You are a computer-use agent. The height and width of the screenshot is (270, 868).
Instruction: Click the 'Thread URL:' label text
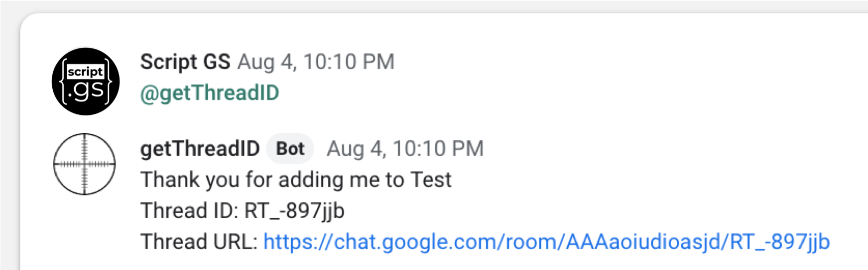(x=199, y=242)
